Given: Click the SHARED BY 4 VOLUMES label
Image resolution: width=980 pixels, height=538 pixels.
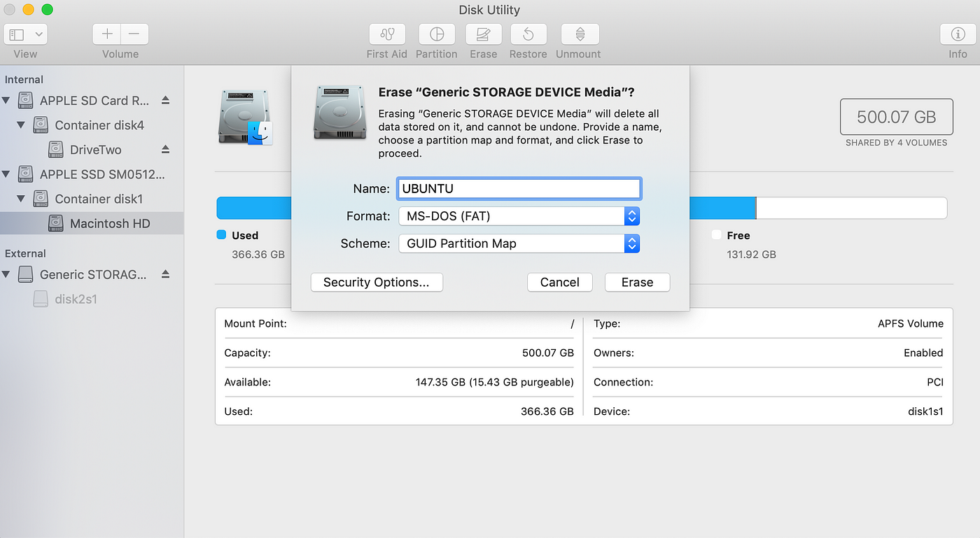Looking at the screenshot, I should coord(897,143).
